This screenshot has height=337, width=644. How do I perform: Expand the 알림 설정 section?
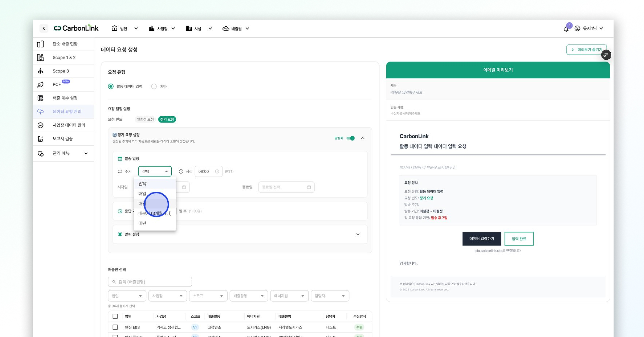tap(358, 234)
